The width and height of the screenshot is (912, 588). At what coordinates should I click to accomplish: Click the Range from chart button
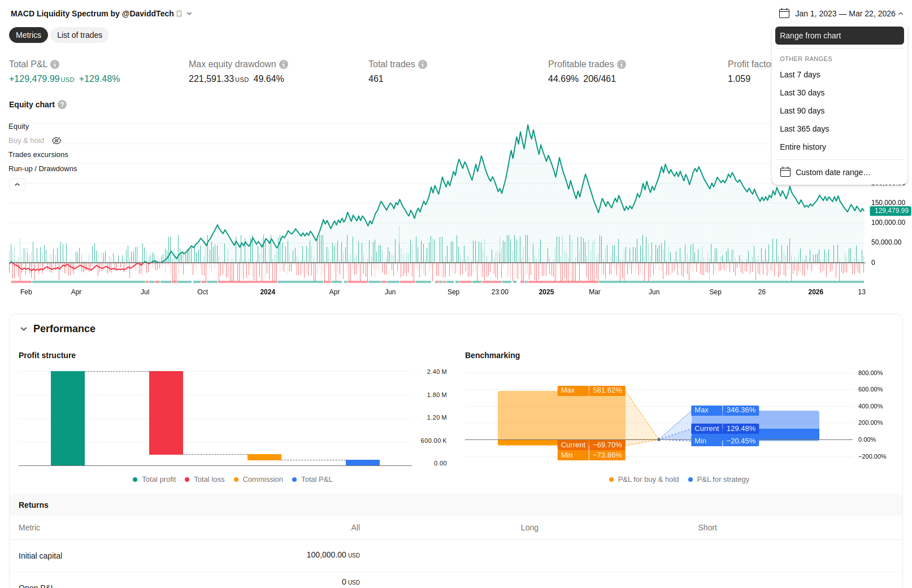click(x=839, y=36)
